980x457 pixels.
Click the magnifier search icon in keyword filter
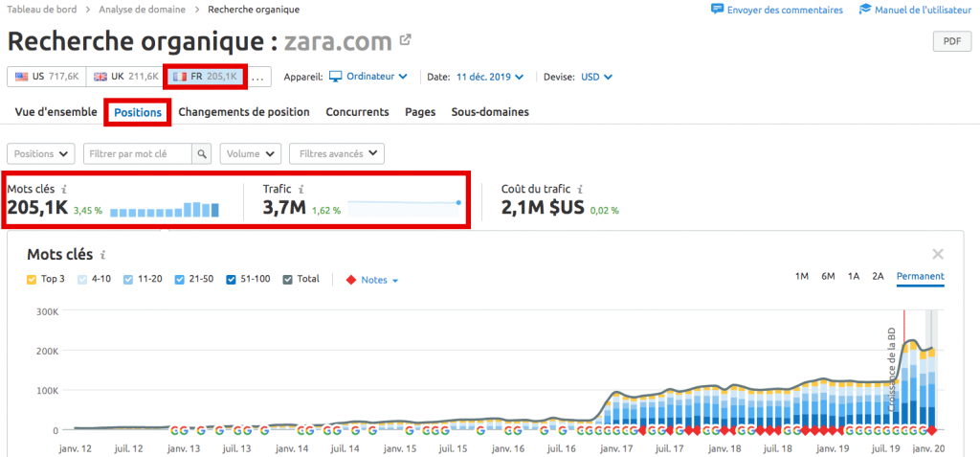click(201, 153)
